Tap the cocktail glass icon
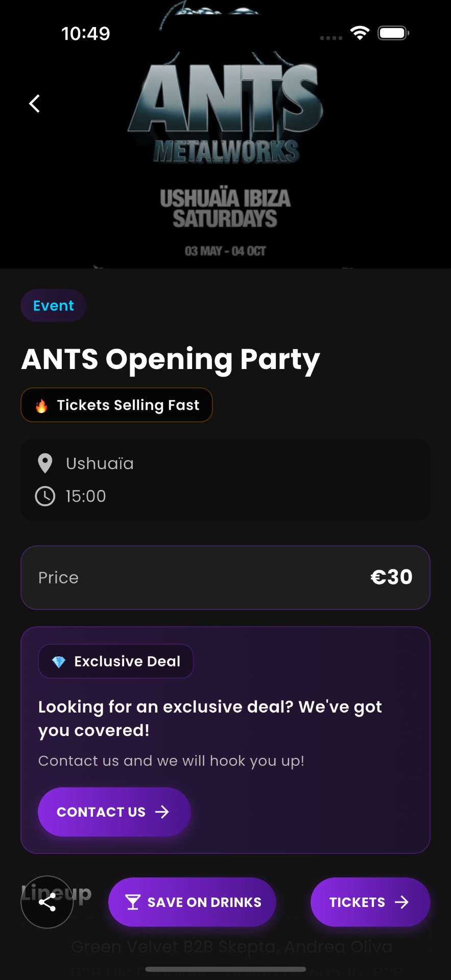The height and width of the screenshot is (980, 451). pos(133,902)
